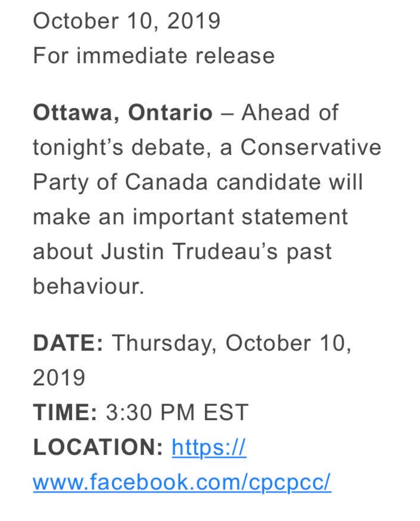
Task: Click the word 'Conservative'
Action: [x=311, y=147]
